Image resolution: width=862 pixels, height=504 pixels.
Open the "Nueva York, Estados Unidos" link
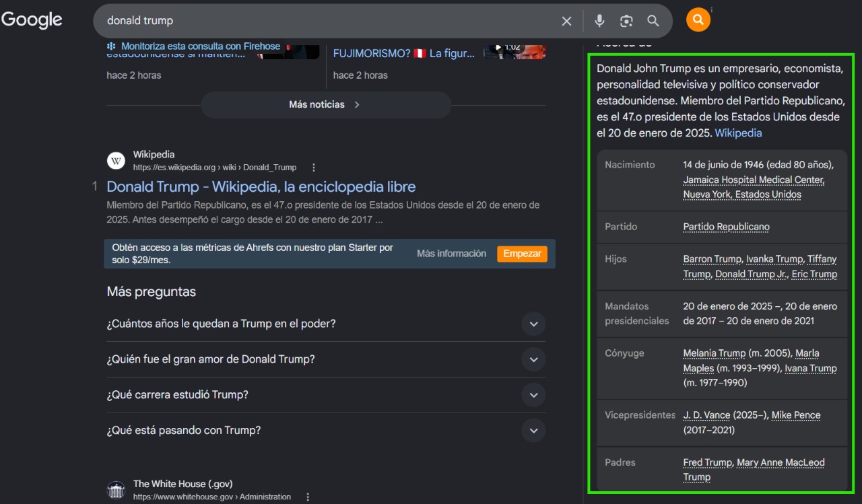pyautogui.click(x=742, y=194)
